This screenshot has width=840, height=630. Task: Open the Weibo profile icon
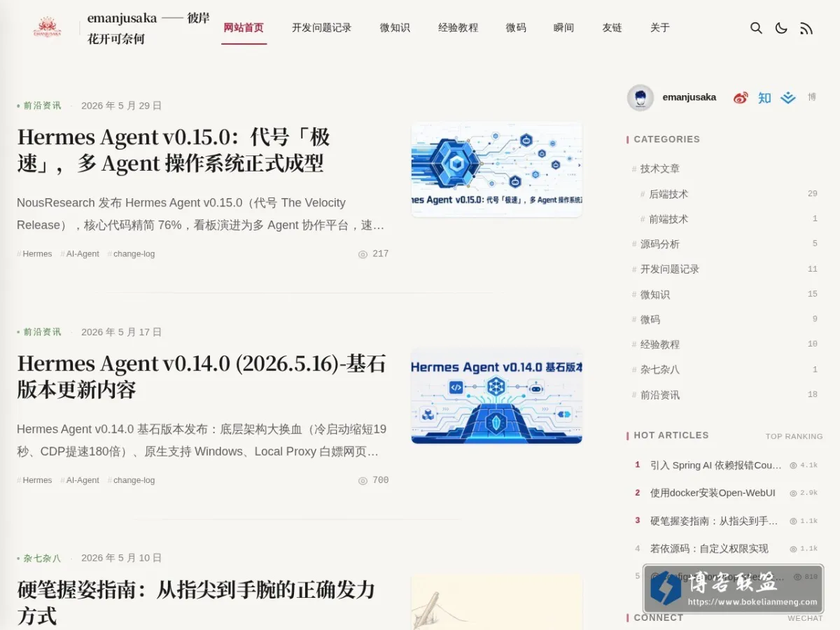click(741, 97)
